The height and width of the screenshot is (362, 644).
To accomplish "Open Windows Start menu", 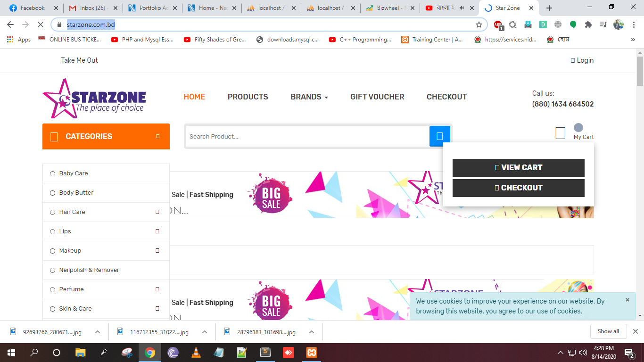I will tap(11, 352).
